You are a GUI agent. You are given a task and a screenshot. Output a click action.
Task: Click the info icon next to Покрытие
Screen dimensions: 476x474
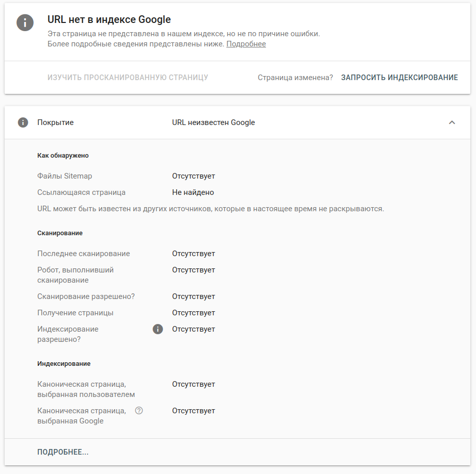(22, 122)
